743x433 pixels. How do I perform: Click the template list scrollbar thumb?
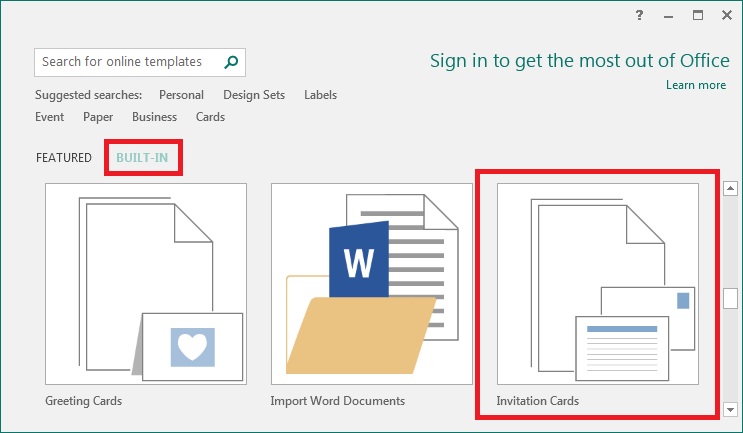point(730,298)
